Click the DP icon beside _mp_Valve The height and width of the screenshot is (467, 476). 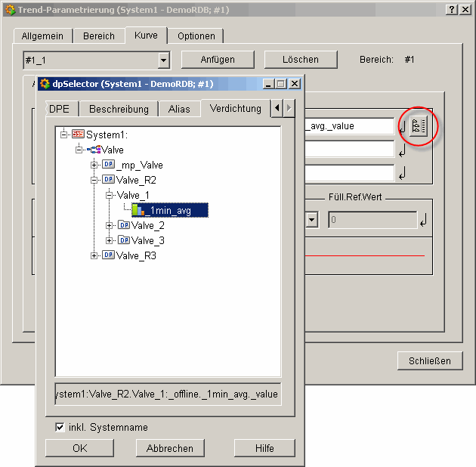[x=108, y=165]
